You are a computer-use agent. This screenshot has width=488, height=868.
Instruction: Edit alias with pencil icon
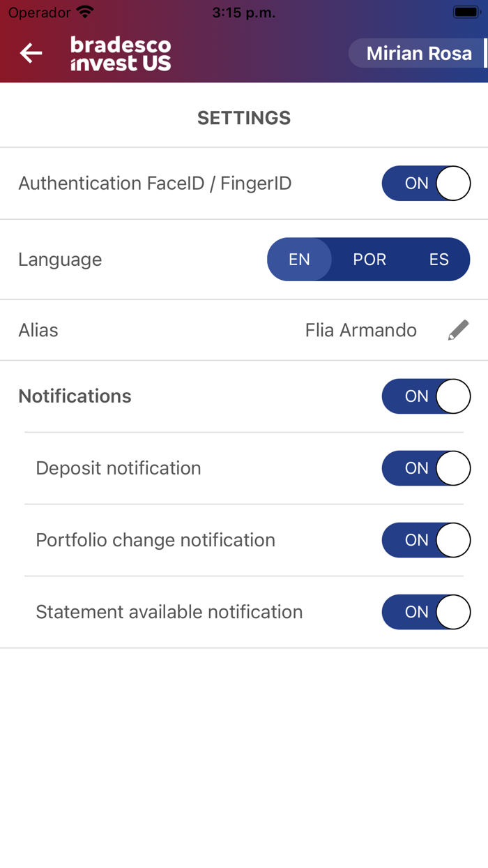458,330
